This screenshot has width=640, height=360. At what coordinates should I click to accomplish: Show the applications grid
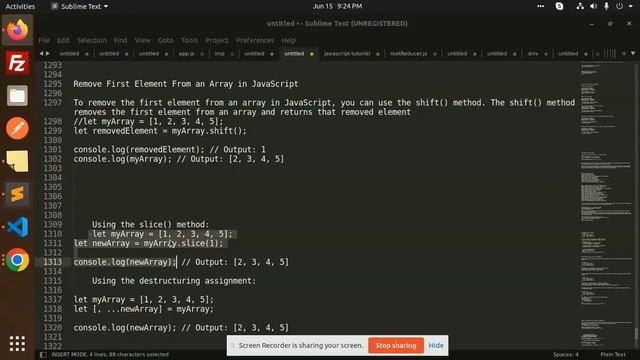(17, 344)
